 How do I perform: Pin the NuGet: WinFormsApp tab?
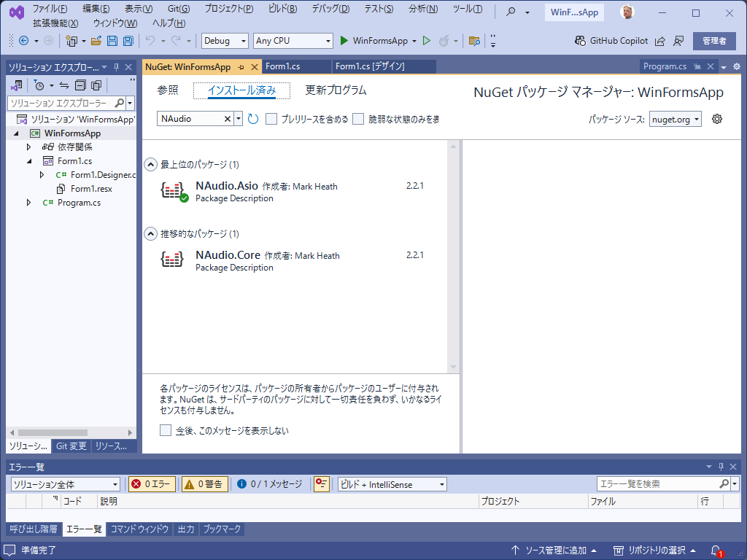point(241,67)
